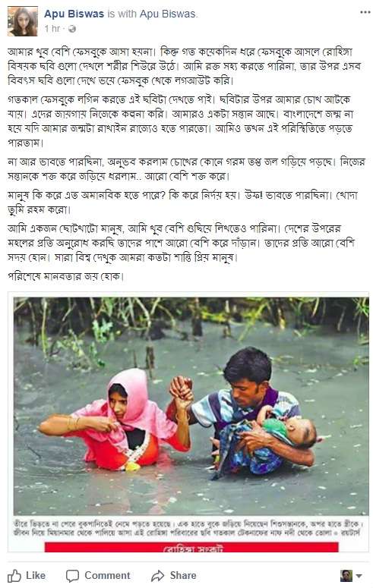The height and width of the screenshot is (588, 373).
Task: Select the Like text label
Action: click(36, 575)
